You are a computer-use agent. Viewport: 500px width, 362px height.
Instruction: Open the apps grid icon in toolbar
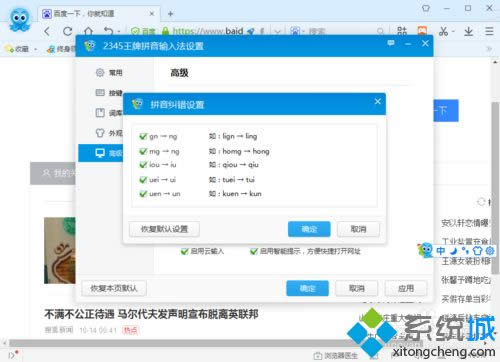pos(402,31)
